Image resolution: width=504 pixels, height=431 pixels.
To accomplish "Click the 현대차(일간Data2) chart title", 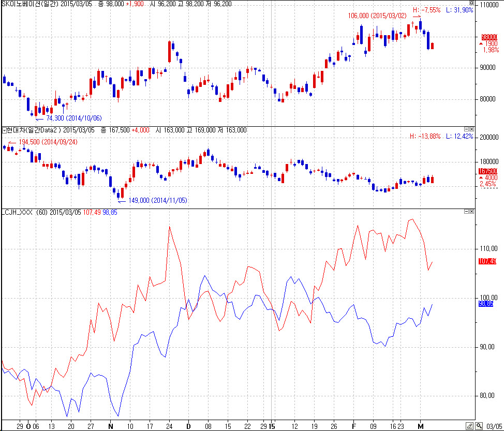I will 34,130.
